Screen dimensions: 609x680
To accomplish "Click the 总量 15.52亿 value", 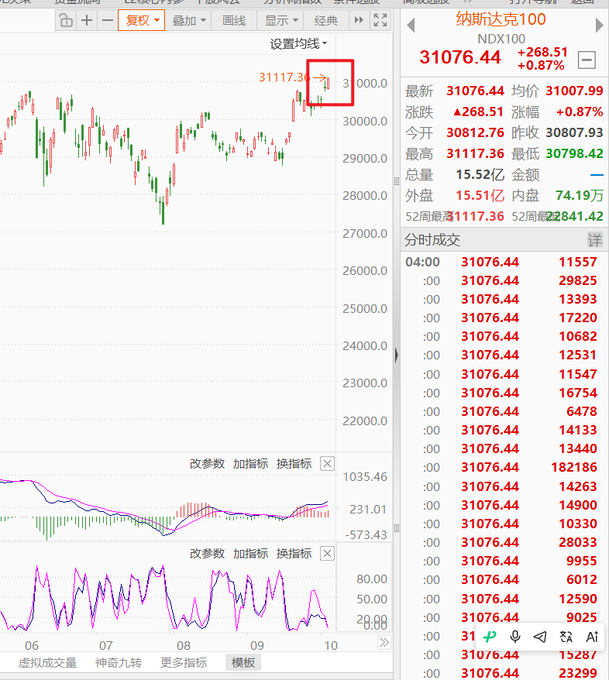I will 480,174.
